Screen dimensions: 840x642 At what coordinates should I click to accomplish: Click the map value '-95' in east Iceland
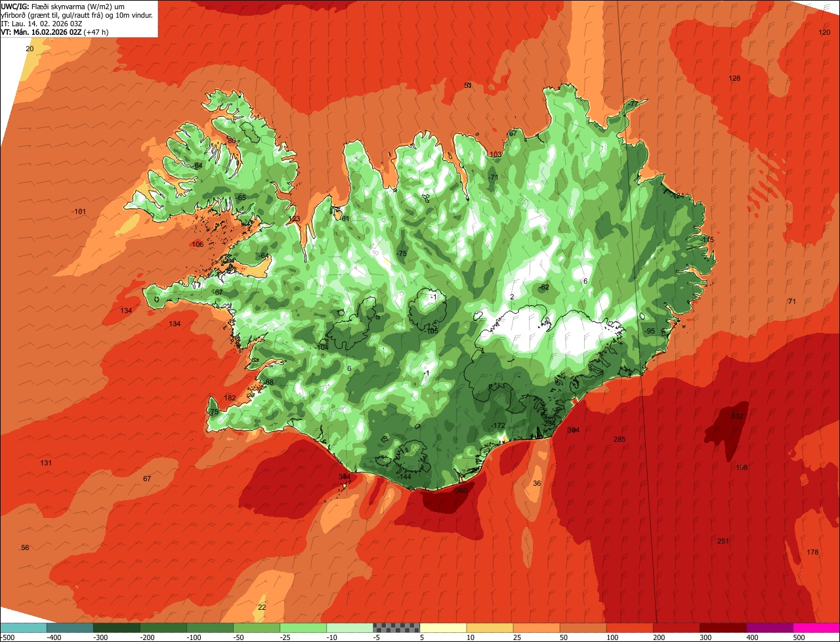(650, 331)
